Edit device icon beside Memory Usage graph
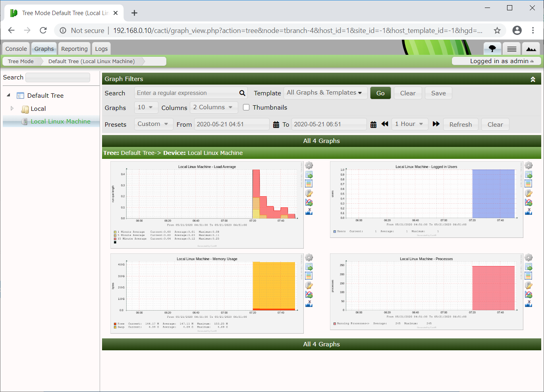Screen dimensions: 544x392 [309, 285]
